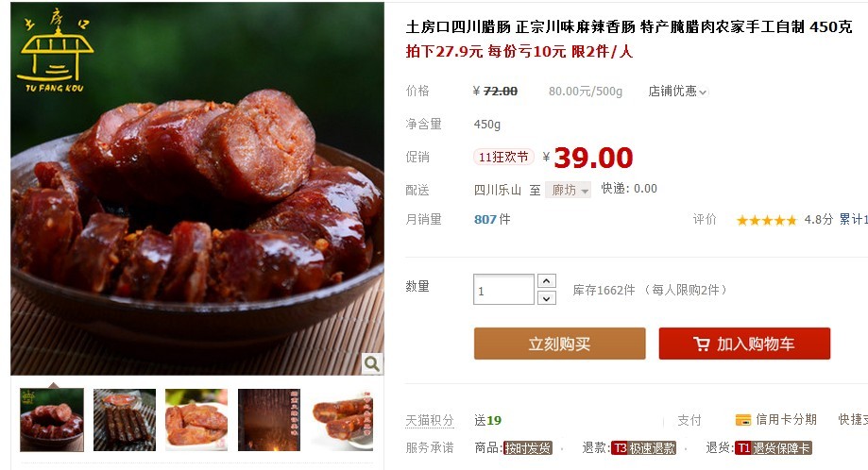This screenshot has width=868, height=470.
Task: Expand the 店铺优惠 dropdown
Action: coord(677,92)
